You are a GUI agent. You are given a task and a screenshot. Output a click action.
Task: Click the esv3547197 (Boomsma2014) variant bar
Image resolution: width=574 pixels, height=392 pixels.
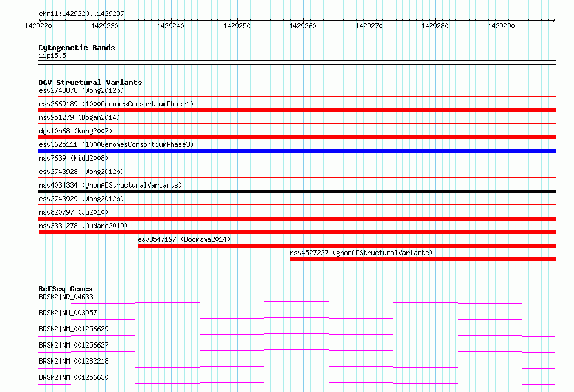(x=347, y=246)
